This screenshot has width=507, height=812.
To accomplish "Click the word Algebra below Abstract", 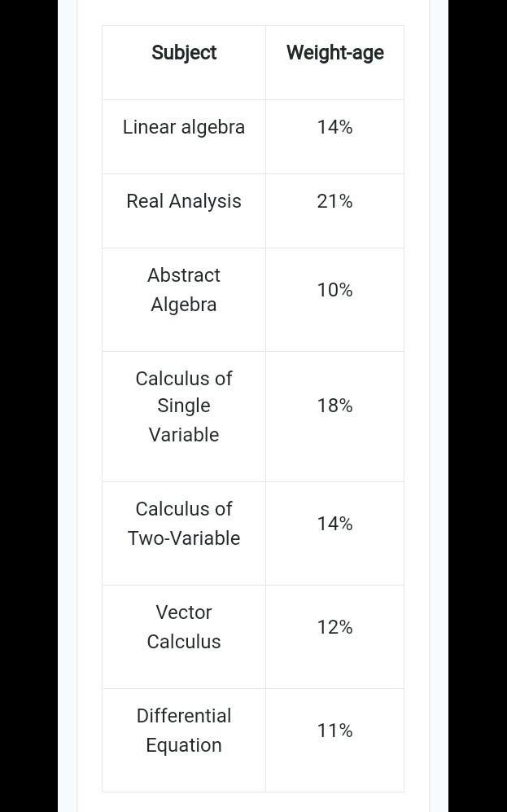I will pos(184,305).
